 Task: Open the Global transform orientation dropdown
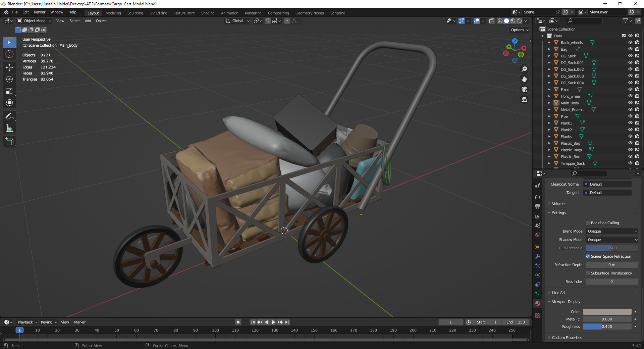click(x=237, y=21)
